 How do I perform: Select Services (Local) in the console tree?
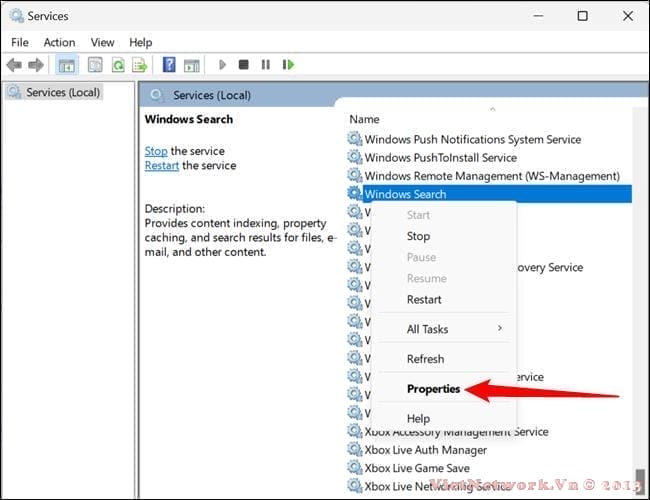(x=60, y=92)
